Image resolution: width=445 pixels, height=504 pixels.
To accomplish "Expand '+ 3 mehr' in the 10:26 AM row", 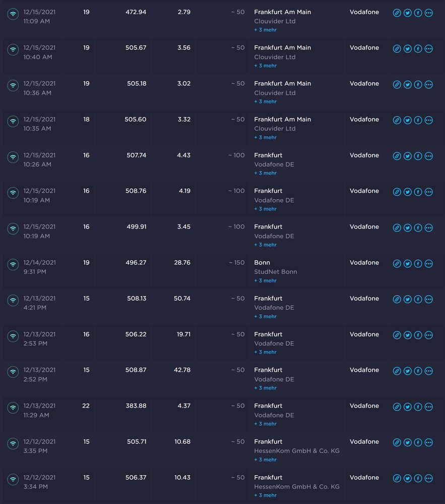I will coord(265,173).
